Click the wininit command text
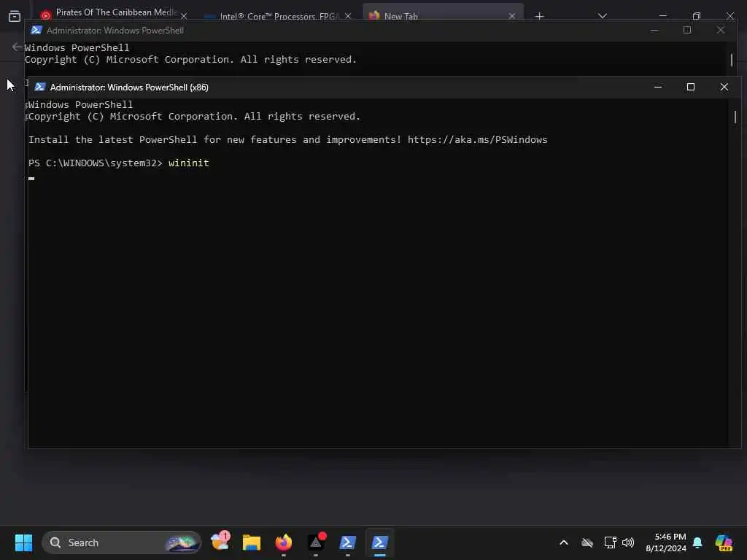The width and height of the screenshot is (747, 560). [189, 163]
